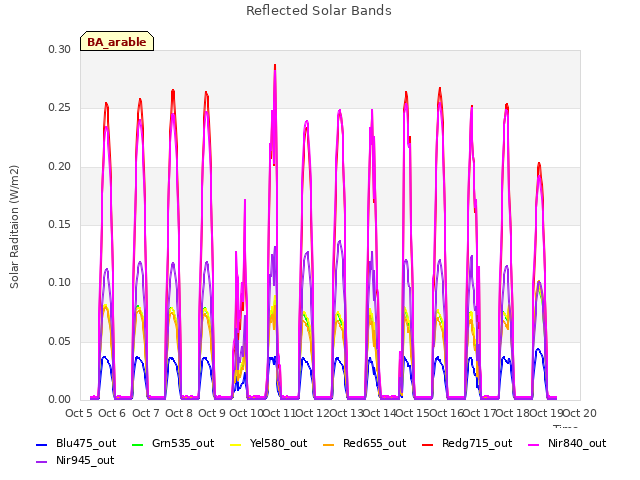
Task: Click the 0.20 y-axis tick label
Action: pyautogui.click(x=59, y=166)
